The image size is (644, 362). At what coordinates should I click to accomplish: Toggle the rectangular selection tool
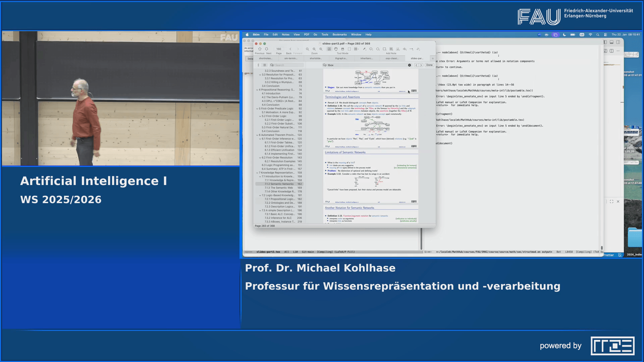click(350, 49)
